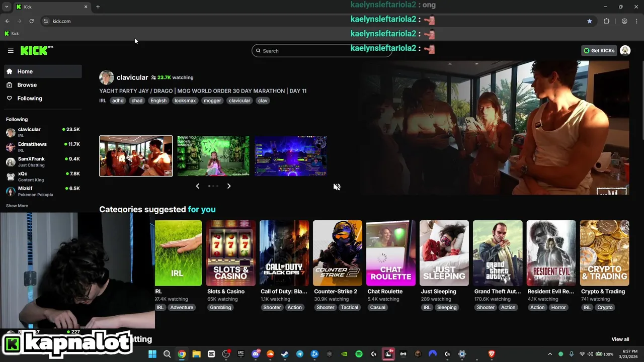644x362 pixels.
Task: Open the Chrome profile icon
Action: tap(624, 21)
